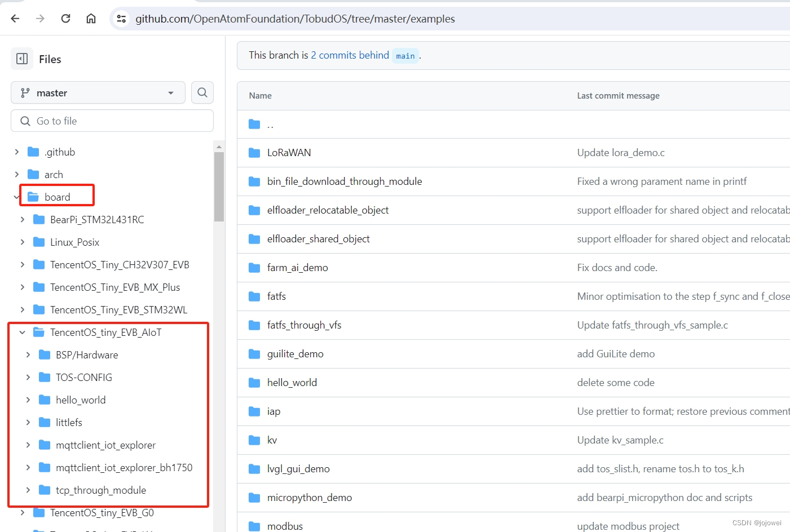This screenshot has width=790, height=532.
Task: Open elfloader_shared_object folder link
Action: point(319,239)
